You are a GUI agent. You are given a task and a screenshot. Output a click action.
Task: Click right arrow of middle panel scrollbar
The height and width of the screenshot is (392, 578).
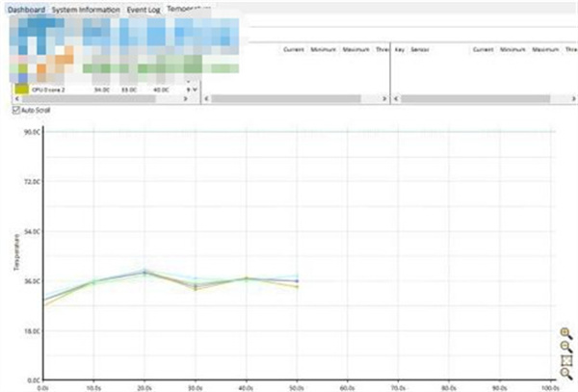(x=384, y=99)
